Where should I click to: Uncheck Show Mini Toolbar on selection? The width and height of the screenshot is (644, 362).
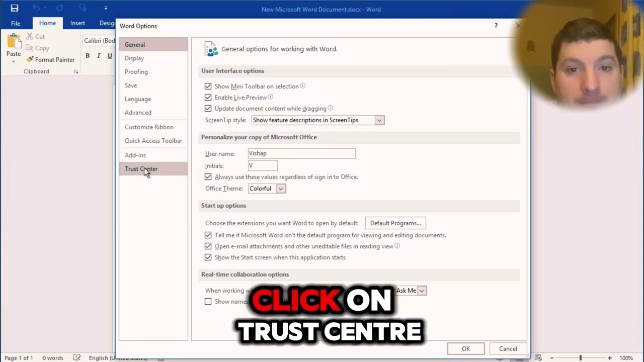click(x=208, y=86)
